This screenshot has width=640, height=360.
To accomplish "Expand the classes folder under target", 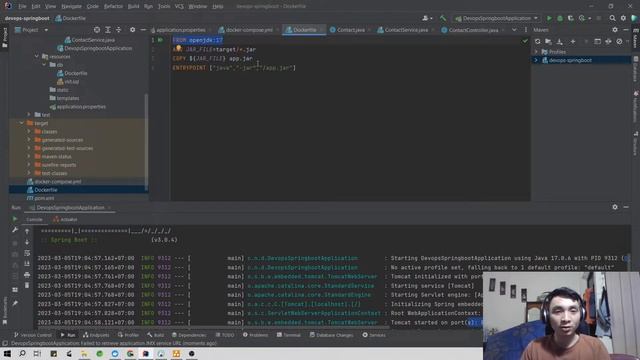I will click(x=29, y=131).
